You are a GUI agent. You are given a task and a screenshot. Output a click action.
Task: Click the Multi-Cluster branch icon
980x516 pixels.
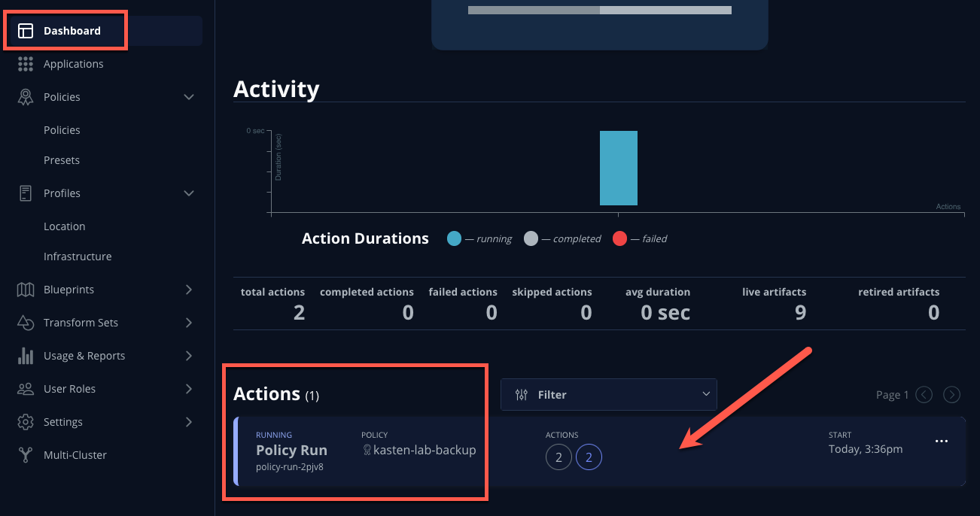[x=26, y=455]
